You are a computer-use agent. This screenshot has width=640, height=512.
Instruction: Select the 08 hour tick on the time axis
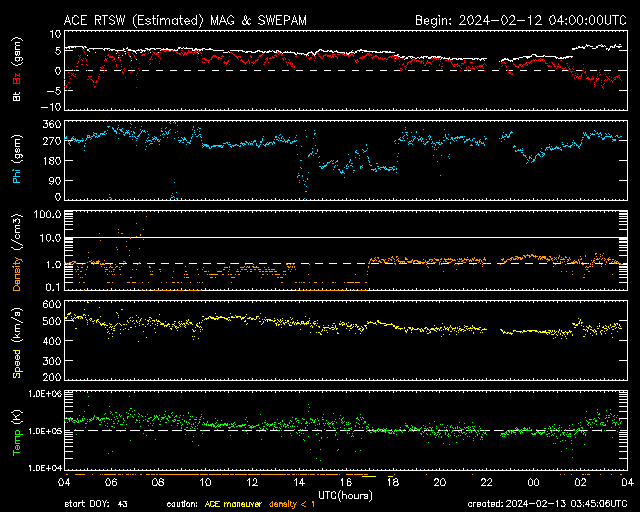pyautogui.click(x=158, y=482)
